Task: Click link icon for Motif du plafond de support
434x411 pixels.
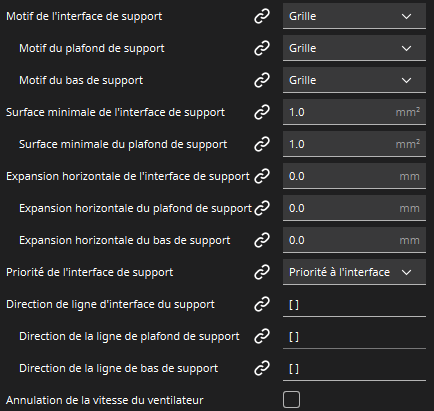Action: coord(262,48)
